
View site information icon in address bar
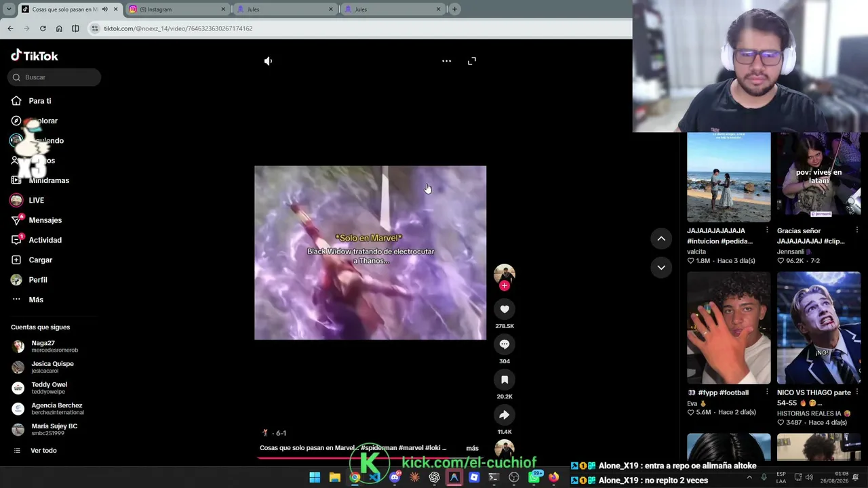tap(95, 28)
